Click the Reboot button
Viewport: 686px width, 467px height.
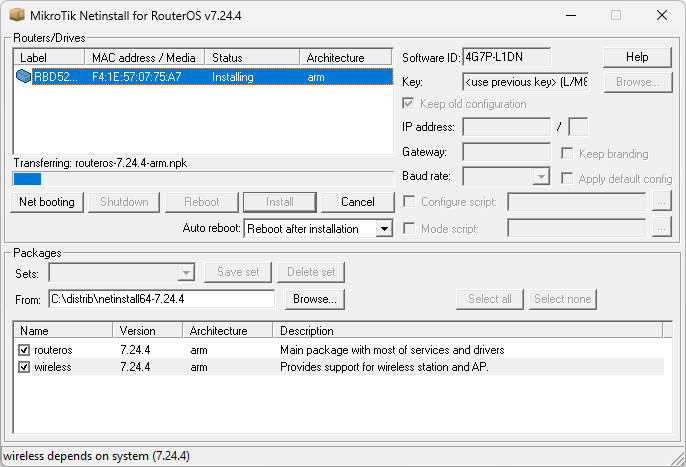coord(202,202)
